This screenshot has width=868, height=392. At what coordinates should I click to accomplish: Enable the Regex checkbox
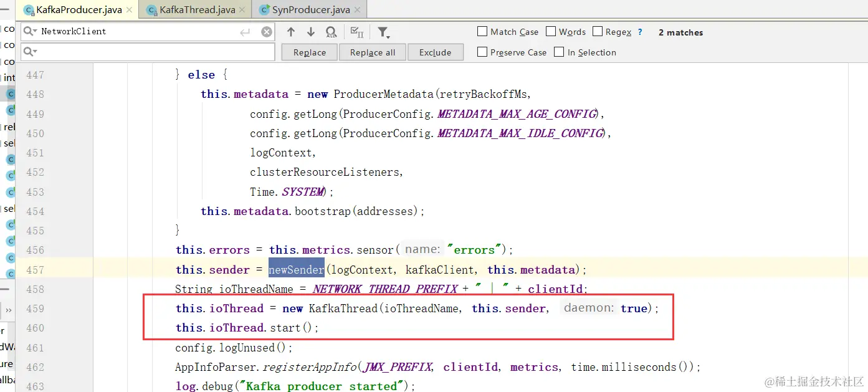598,31
